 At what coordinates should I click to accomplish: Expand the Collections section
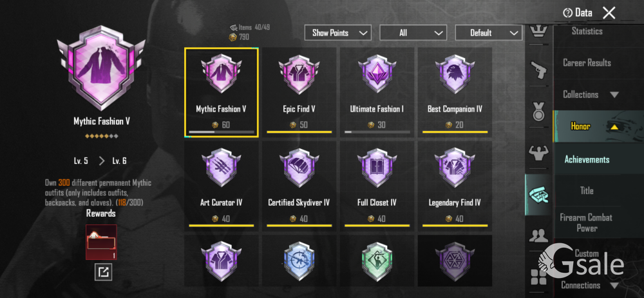591,94
